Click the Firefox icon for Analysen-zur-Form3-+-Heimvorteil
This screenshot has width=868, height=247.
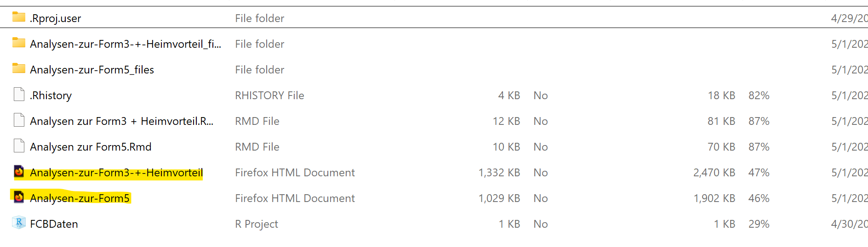pyautogui.click(x=19, y=172)
